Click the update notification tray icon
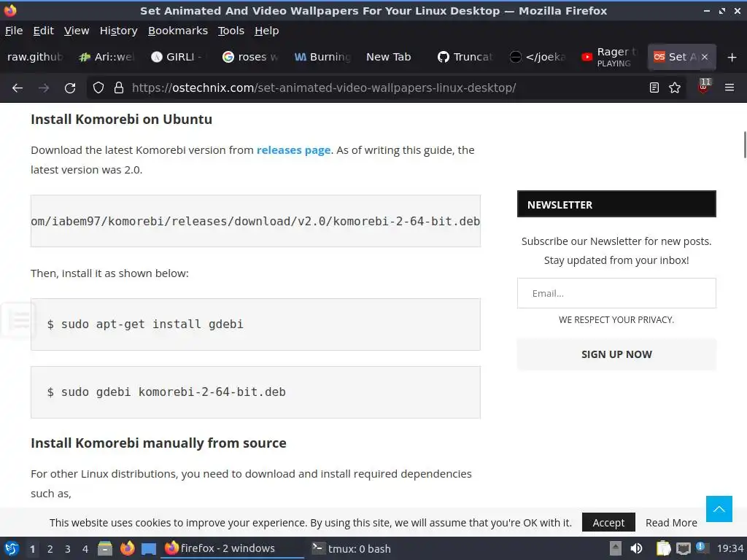 [701, 548]
